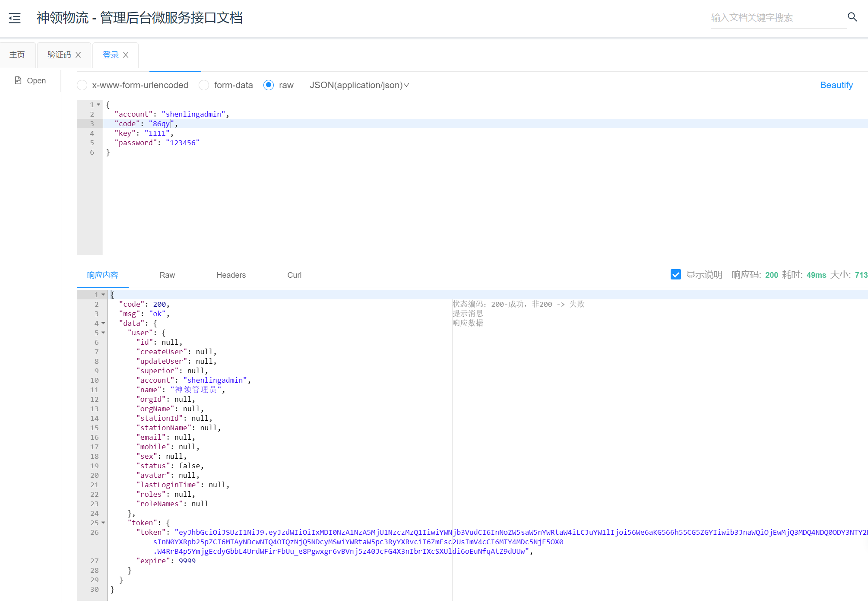Click response "msg": "ok" line

(x=144, y=314)
